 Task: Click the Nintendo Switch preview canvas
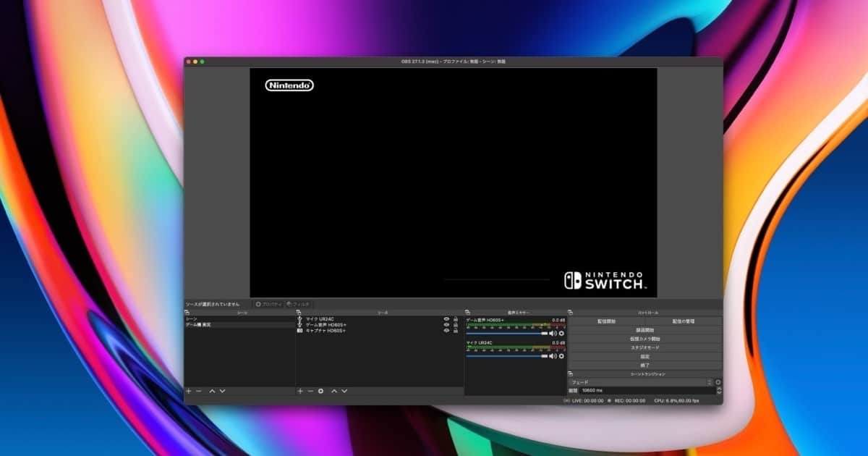[454, 182]
